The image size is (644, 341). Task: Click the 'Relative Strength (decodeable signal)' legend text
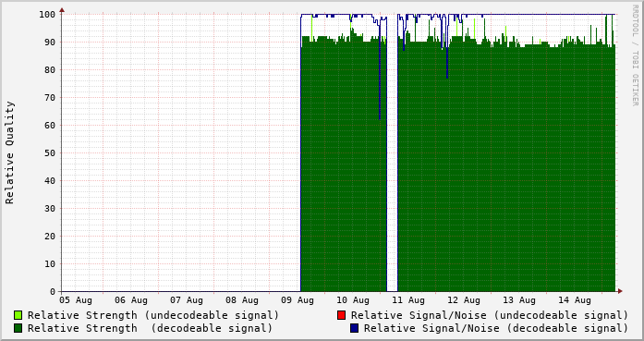(150, 329)
